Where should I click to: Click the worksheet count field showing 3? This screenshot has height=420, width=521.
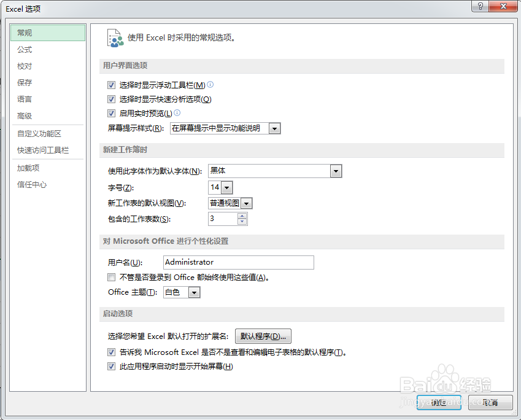tap(223, 219)
